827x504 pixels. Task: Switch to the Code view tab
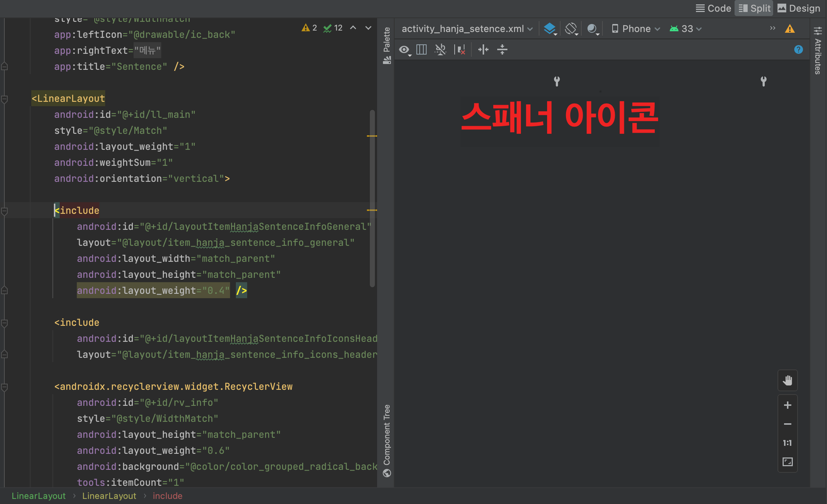point(713,8)
